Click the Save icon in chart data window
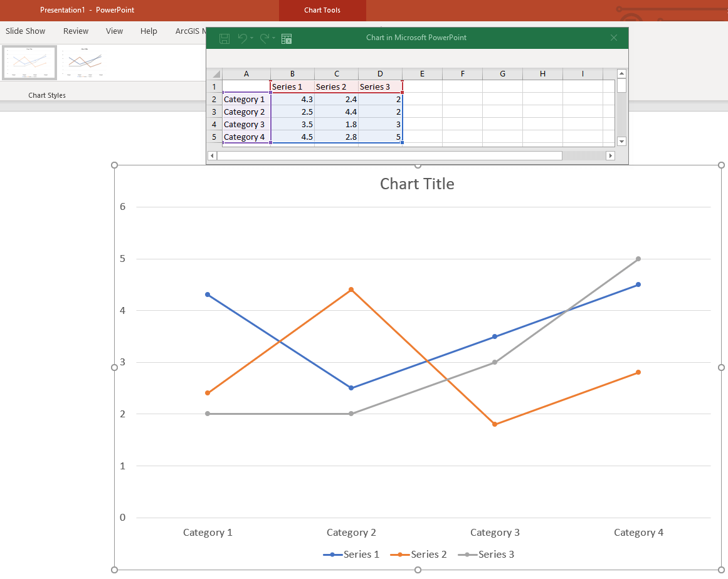 click(224, 38)
